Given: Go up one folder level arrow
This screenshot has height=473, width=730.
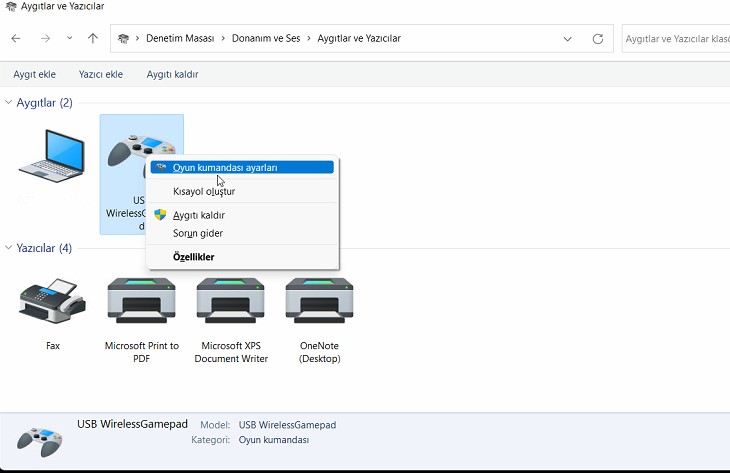Looking at the screenshot, I should (x=93, y=39).
